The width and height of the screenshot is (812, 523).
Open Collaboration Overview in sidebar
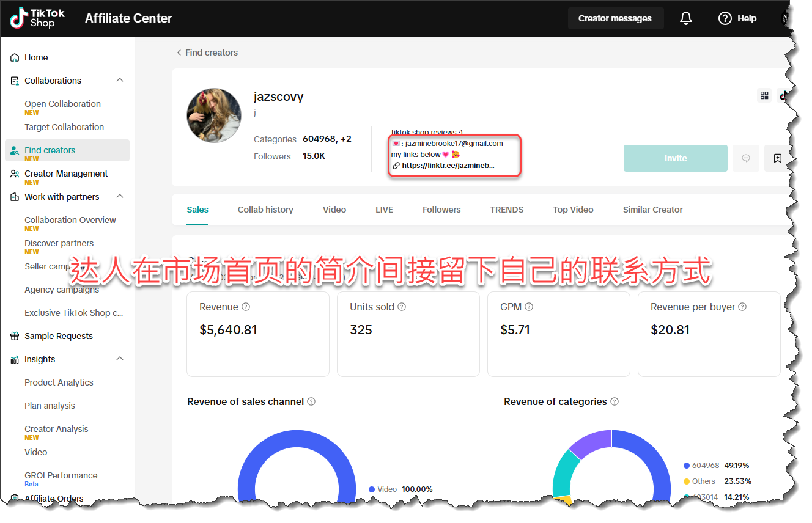pos(70,220)
